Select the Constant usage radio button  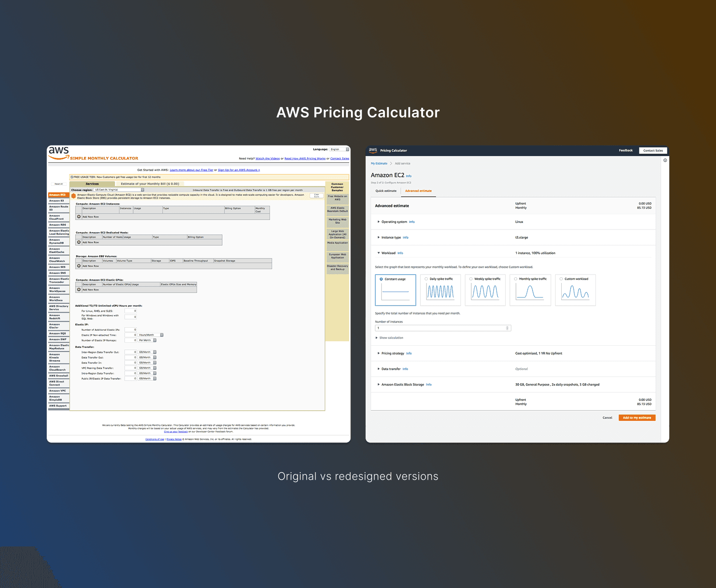pyautogui.click(x=381, y=279)
